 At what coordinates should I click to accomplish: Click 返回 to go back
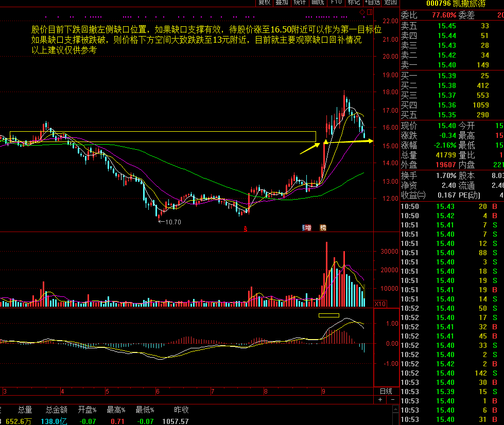click(390, 3)
